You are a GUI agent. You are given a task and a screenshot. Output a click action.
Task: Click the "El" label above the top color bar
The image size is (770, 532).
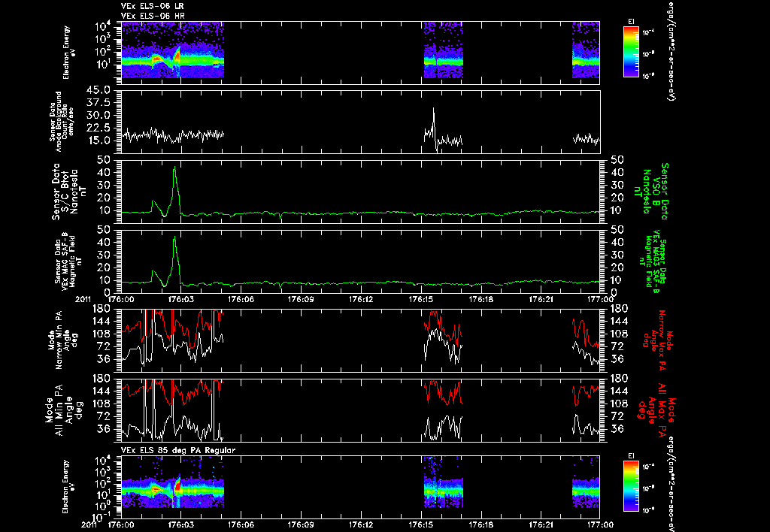coord(631,22)
